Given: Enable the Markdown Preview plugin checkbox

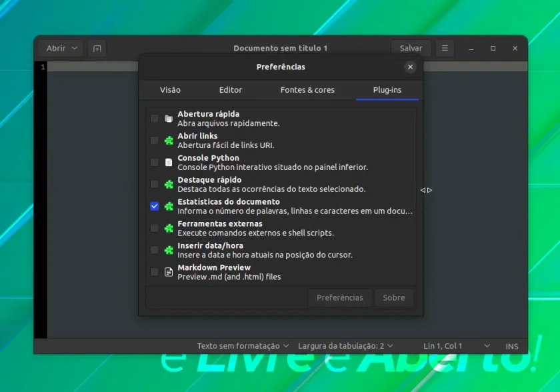Looking at the screenshot, I should point(154,272).
